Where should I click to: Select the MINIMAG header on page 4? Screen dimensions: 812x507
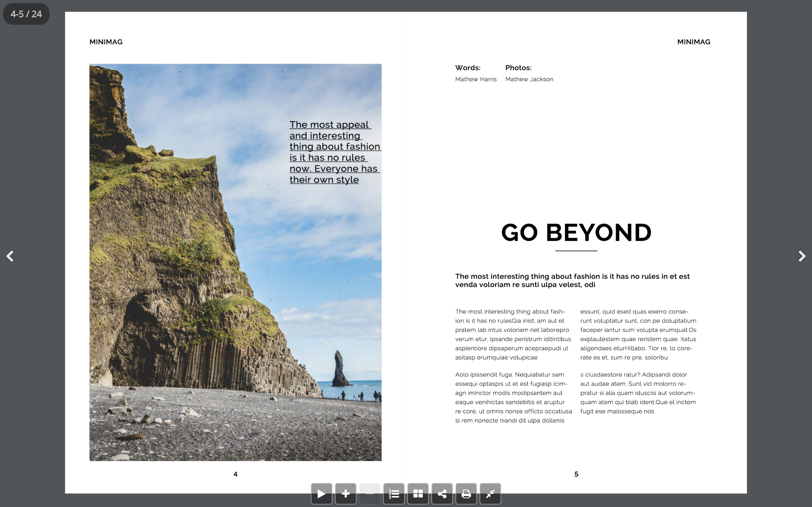[x=105, y=42]
